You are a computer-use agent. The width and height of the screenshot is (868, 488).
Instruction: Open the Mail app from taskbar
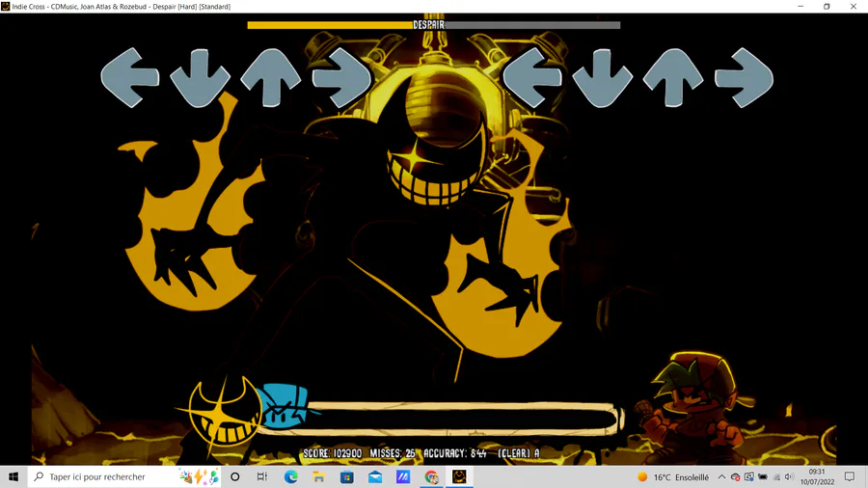click(x=375, y=476)
